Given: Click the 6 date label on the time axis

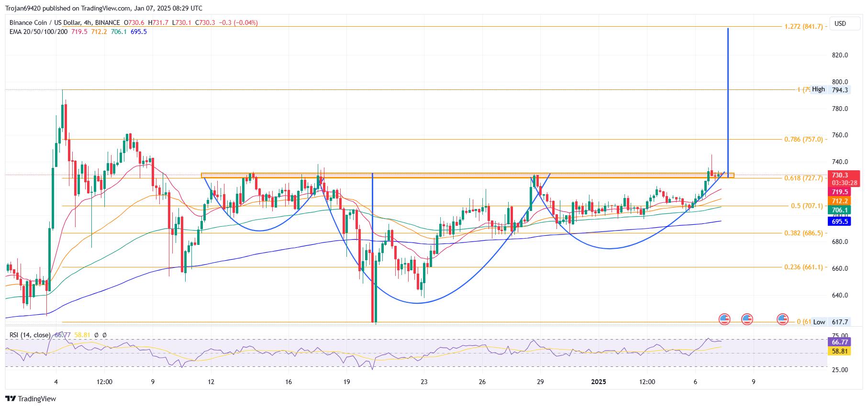Looking at the screenshot, I should click(695, 382).
